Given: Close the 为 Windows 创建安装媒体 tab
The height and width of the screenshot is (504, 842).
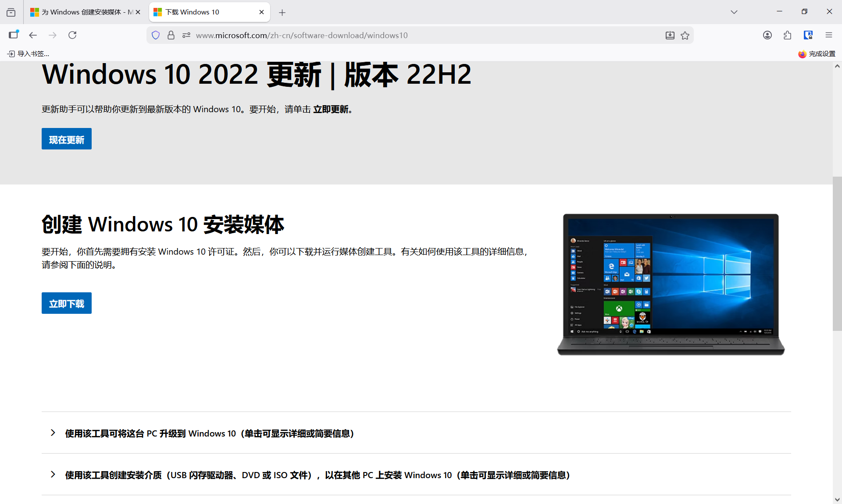Looking at the screenshot, I should [x=138, y=12].
